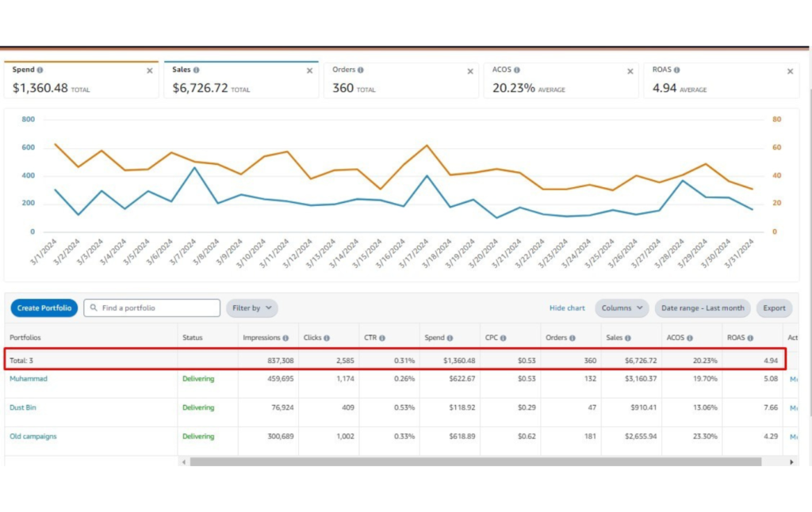812x512 pixels.
Task: Select the ACOS metric card
Action: (x=561, y=80)
